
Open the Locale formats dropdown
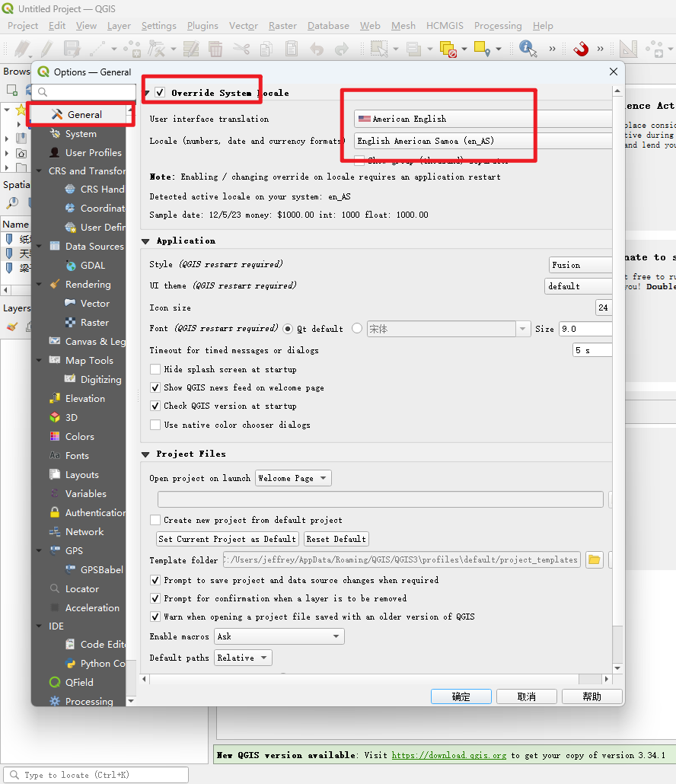pos(483,141)
